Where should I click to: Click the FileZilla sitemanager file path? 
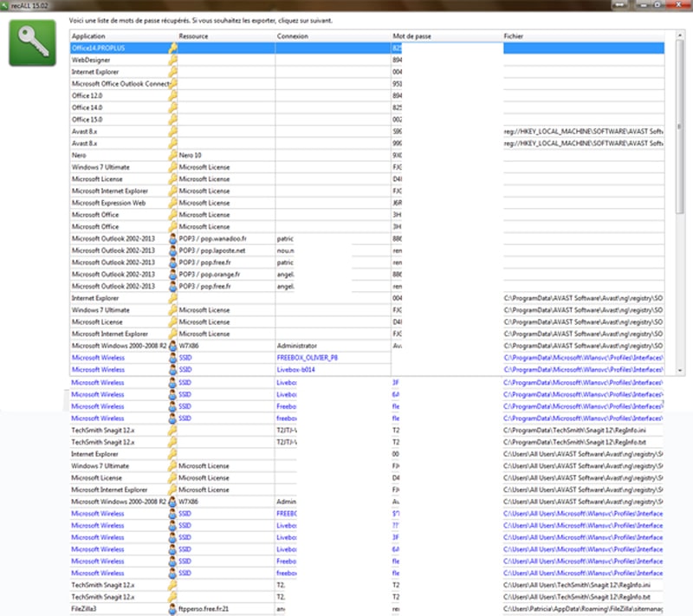[583, 608]
